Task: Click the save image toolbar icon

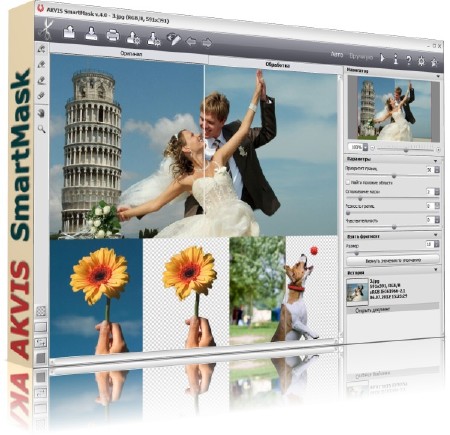Action: pos(91,34)
